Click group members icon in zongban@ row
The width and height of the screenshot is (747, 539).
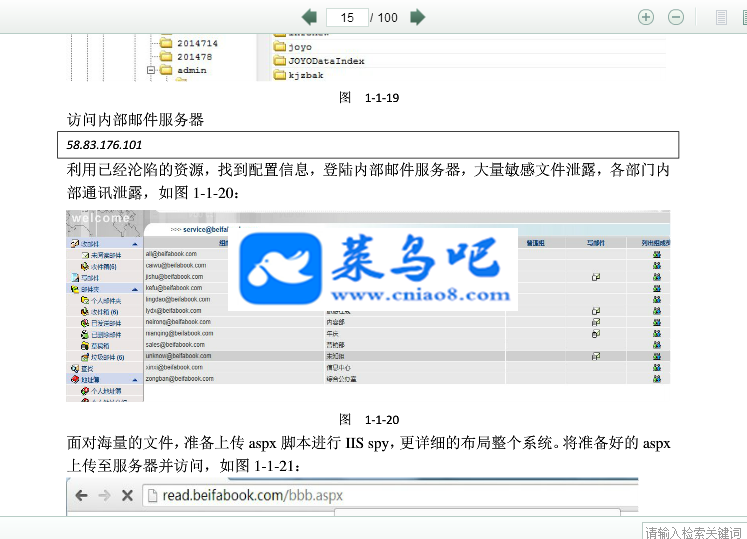tap(656, 379)
